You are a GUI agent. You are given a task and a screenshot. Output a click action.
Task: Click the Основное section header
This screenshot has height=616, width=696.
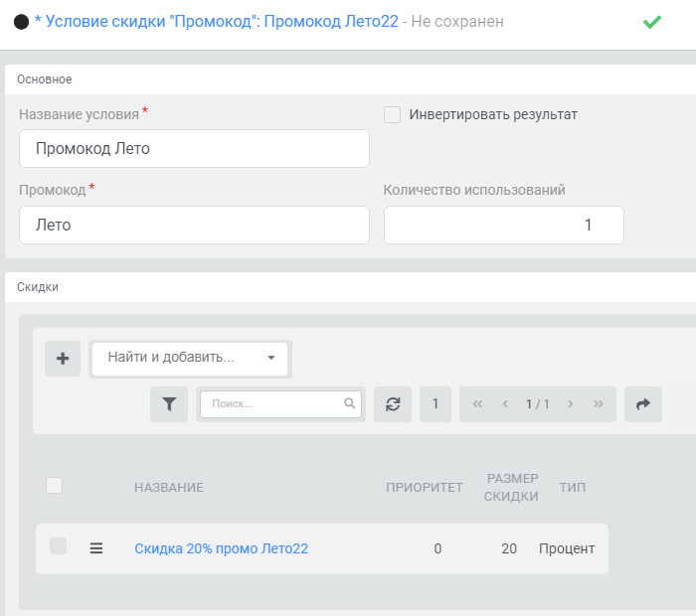click(x=45, y=79)
